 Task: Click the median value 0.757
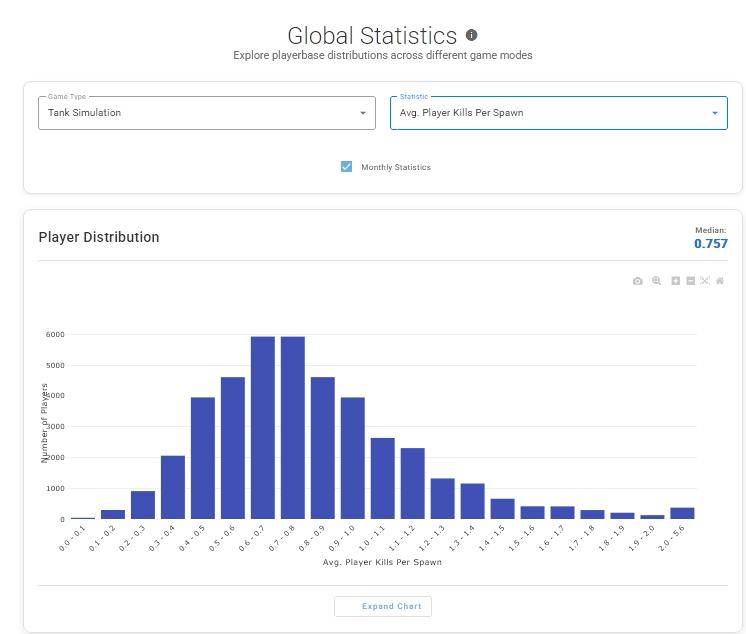(x=710, y=244)
